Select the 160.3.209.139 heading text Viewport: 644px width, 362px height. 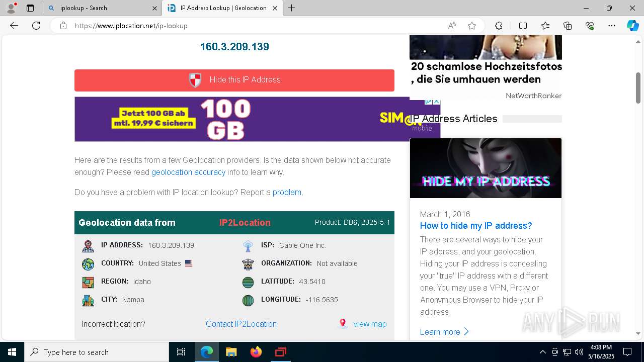click(x=234, y=47)
